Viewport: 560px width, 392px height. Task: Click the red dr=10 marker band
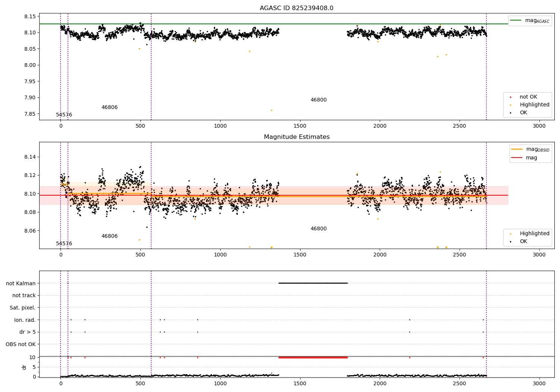click(313, 358)
